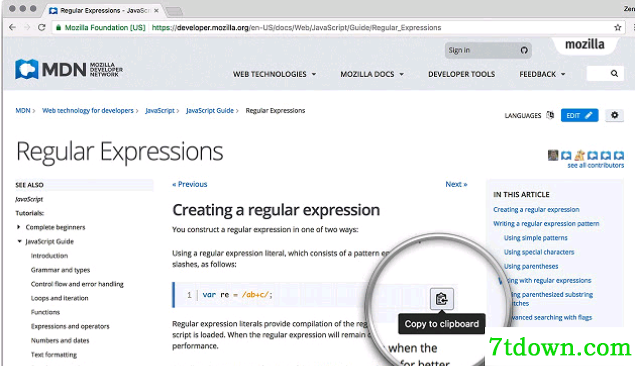The height and width of the screenshot is (366, 635).
Task: Open Numbers and dates sidebar link
Action: 60,340
